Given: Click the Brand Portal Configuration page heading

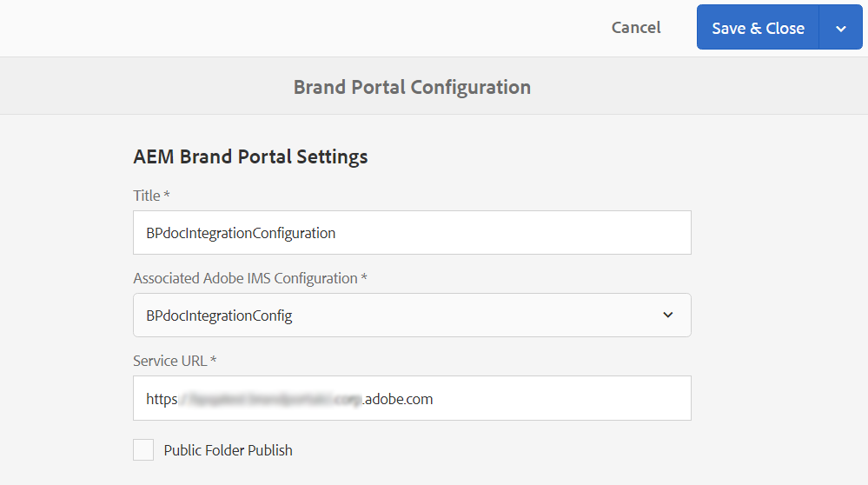Looking at the screenshot, I should [x=412, y=87].
